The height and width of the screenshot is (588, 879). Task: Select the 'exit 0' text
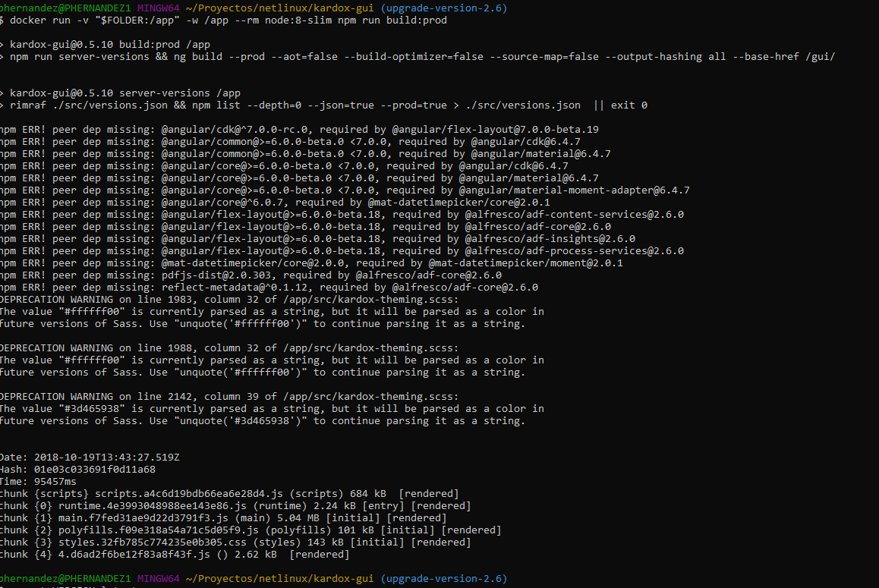pos(629,105)
